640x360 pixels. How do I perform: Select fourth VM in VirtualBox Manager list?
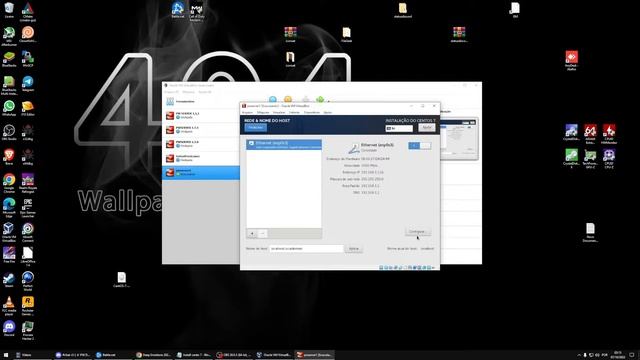[x=201, y=158]
